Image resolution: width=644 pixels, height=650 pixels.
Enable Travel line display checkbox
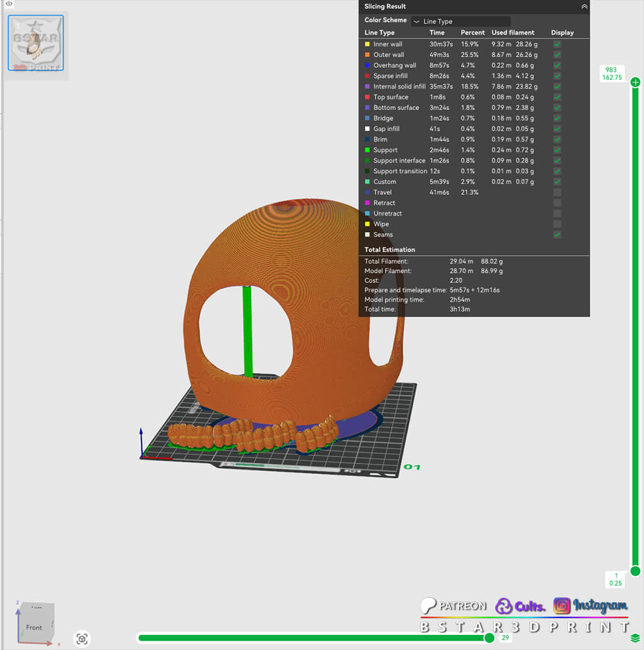pyautogui.click(x=557, y=192)
